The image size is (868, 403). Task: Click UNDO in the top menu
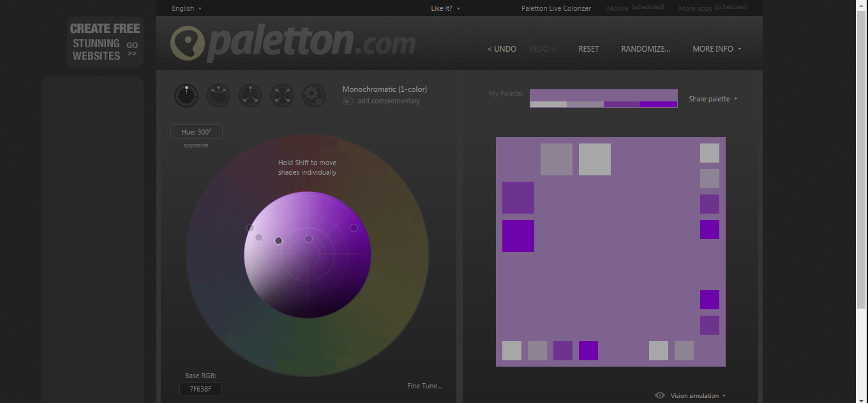[x=502, y=48]
